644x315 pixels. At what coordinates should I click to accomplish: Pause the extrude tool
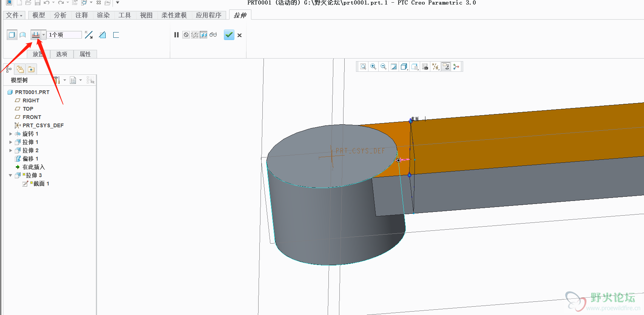176,35
